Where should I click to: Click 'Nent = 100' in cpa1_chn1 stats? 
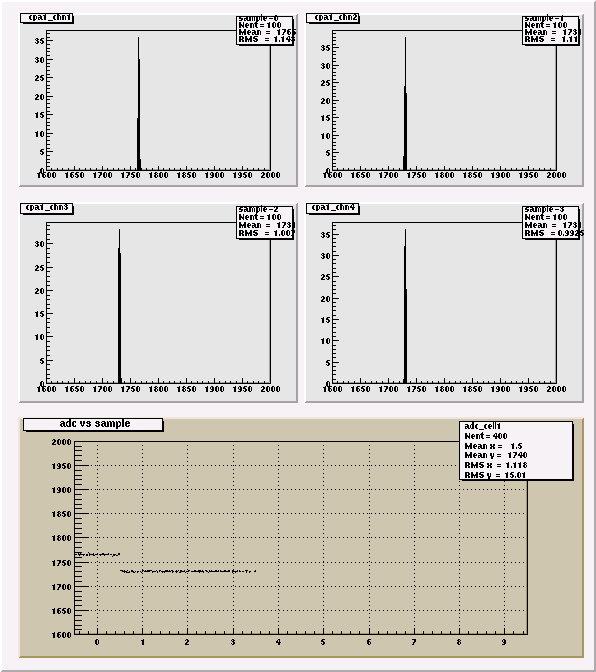tap(260, 25)
